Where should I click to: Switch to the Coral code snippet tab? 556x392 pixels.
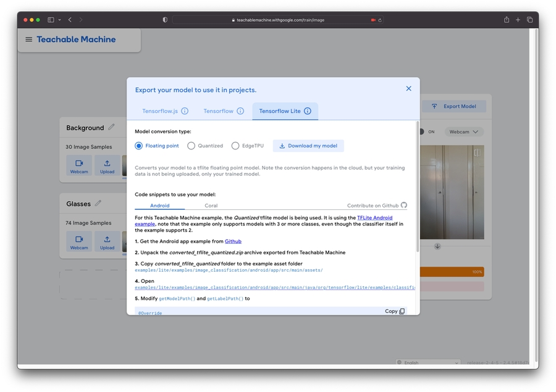211,206
